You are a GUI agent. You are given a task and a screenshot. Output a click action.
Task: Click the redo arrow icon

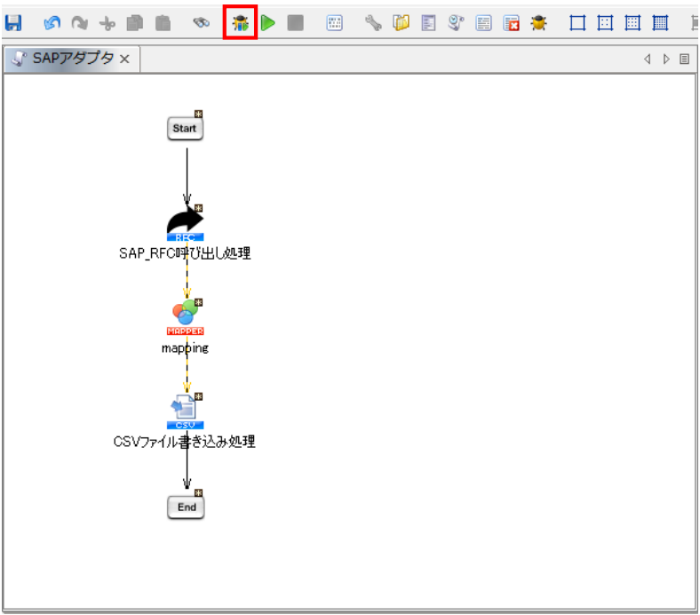click(80, 23)
